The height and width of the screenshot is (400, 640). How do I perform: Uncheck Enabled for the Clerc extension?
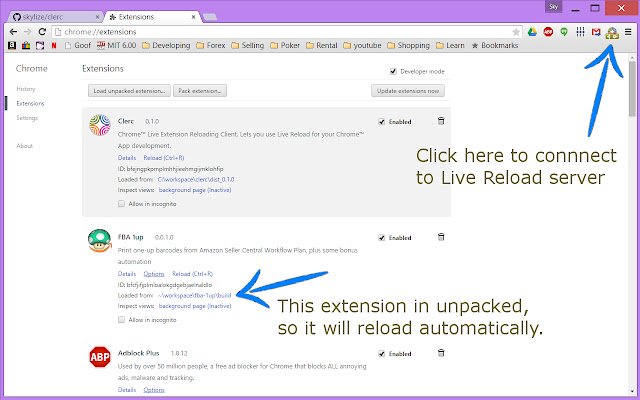[382, 122]
